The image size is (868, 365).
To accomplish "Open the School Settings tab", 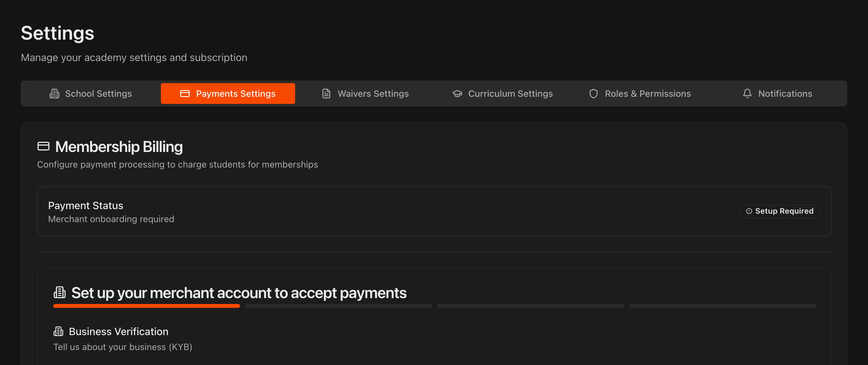I will coord(90,94).
